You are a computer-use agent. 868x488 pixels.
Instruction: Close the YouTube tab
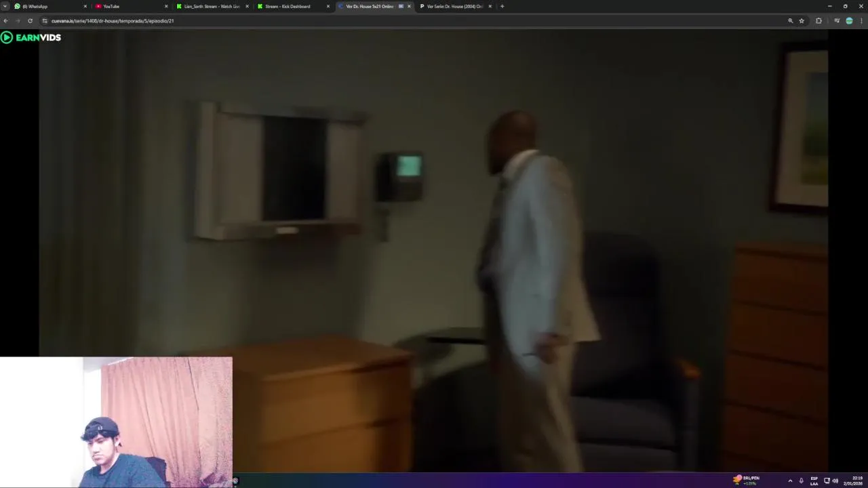click(166, 6)
